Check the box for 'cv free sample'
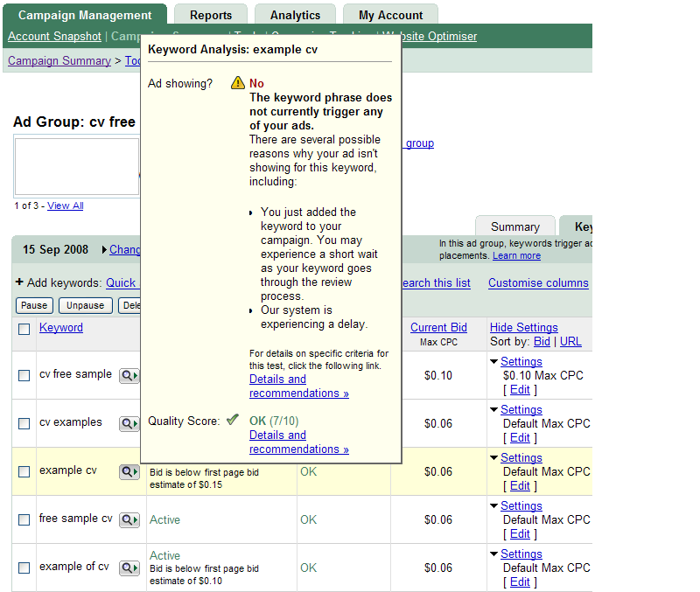Image resolution: width=700 pixels, height=592 pixels. click(24, 376)
